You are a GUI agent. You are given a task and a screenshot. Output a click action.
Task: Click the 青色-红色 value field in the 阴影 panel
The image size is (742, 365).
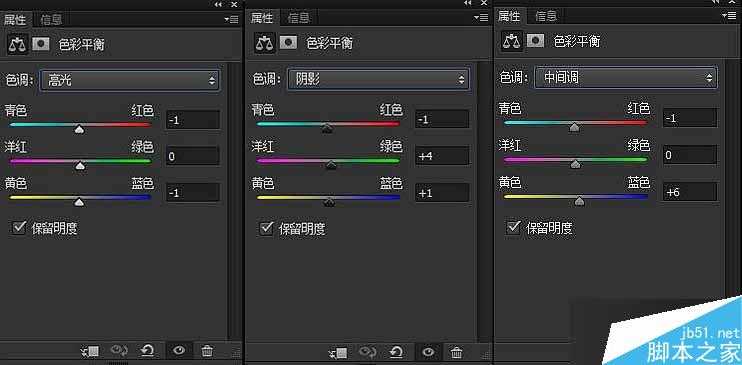click(442, 119)
